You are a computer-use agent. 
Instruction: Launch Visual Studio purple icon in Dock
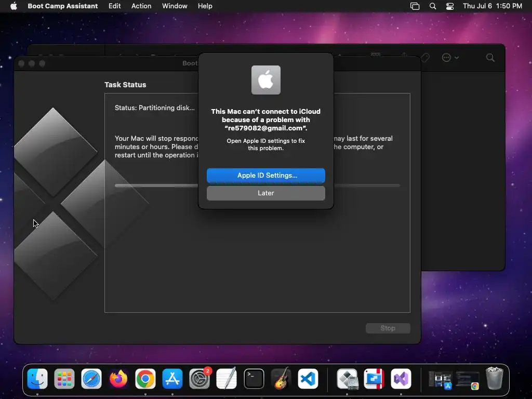[401, 379]
